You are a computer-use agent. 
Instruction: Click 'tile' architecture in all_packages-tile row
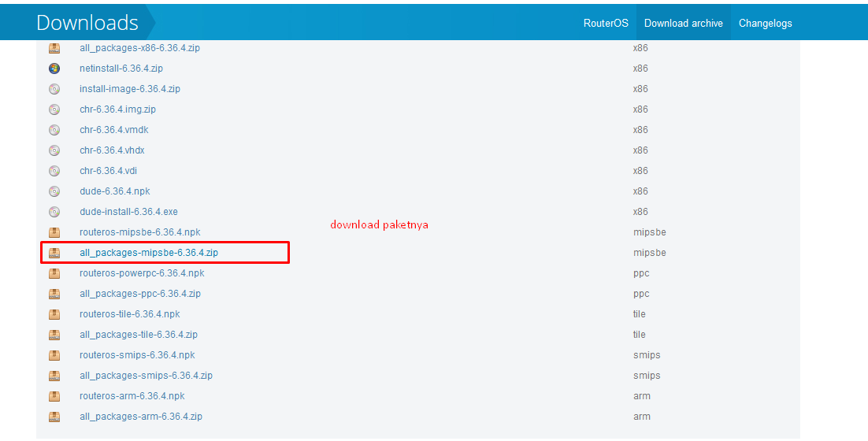[x=640, y=335]
